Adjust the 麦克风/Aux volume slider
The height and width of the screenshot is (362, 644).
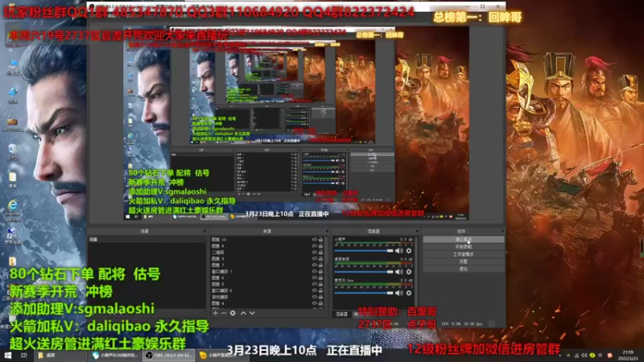point(364,293)
